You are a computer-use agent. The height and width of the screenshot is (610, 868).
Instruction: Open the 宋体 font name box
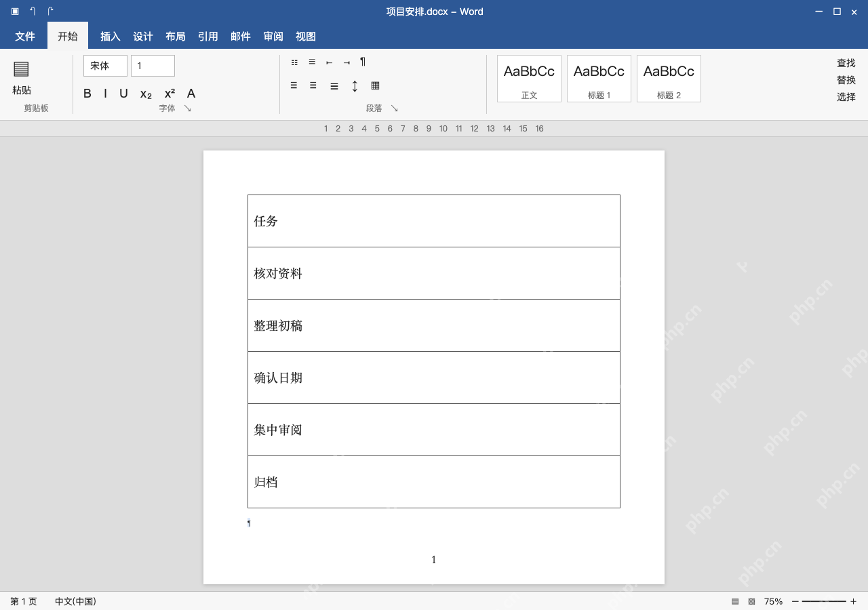[105, 66]
